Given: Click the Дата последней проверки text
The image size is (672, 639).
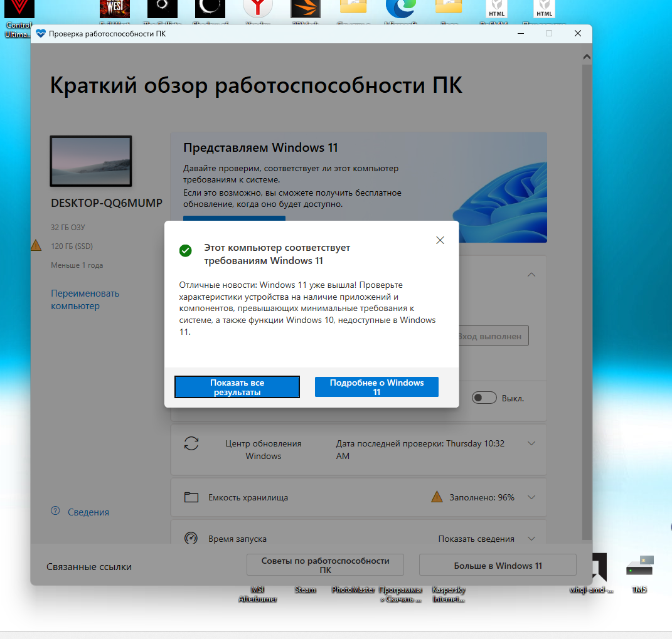Looking at the screenshot, I should [420, 449].
